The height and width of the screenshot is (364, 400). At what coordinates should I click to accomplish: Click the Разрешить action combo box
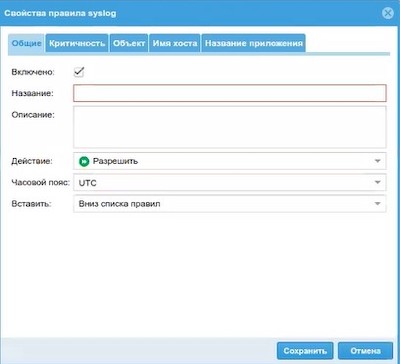coord(230,161)
